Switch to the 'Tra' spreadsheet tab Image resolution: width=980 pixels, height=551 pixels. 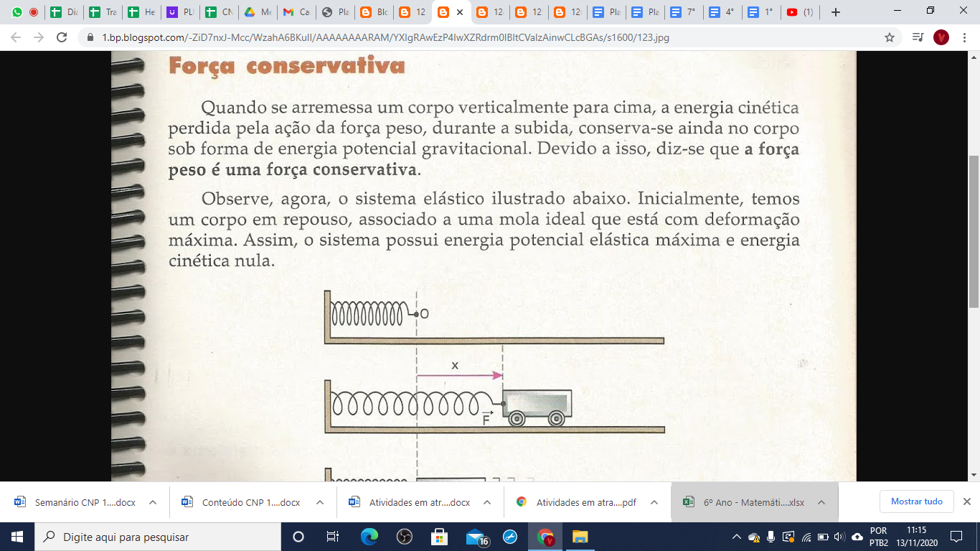(x=103, y=12)
